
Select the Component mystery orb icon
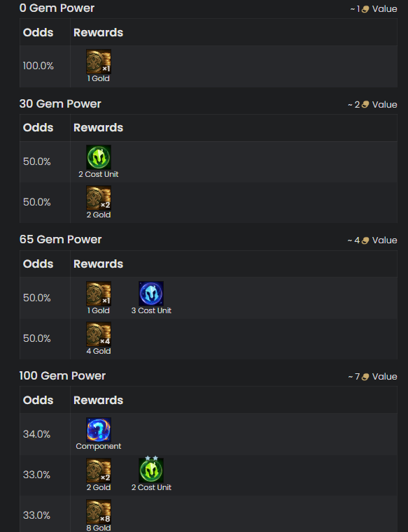coord(99,429)
